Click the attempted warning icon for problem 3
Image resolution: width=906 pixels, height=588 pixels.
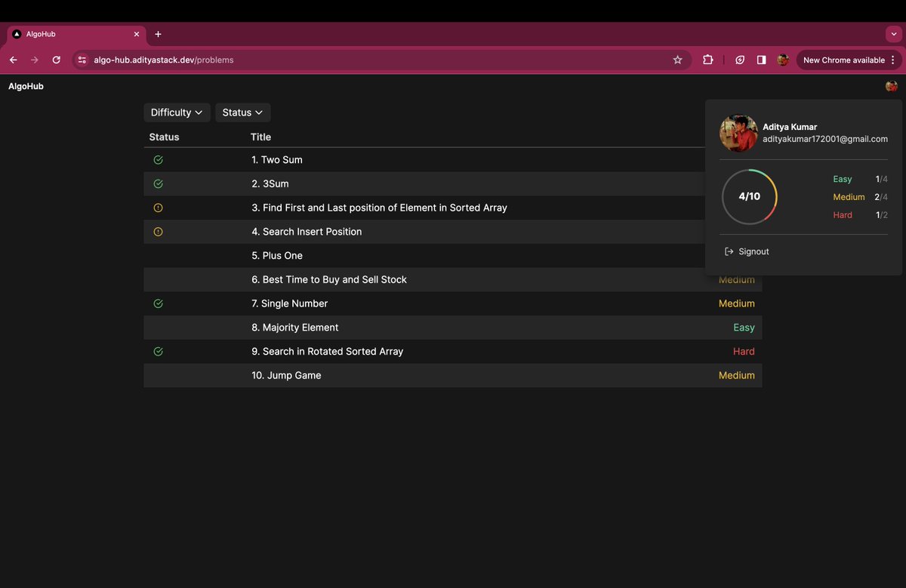pos(158,208)
